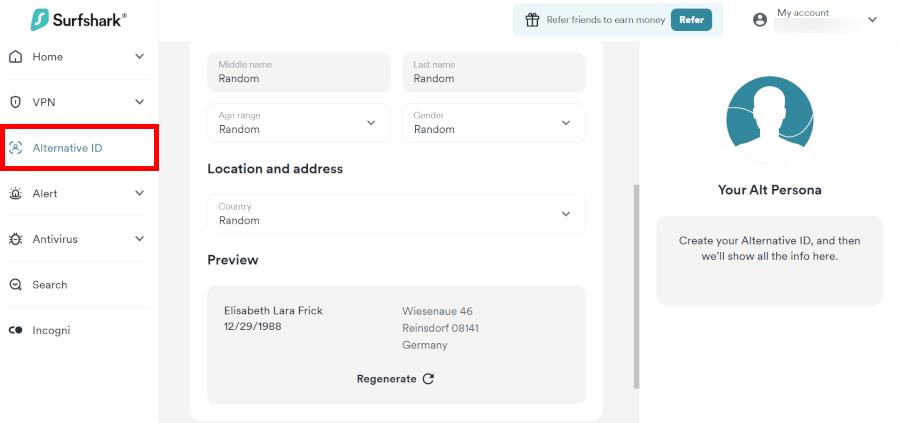The image size is (900, 423).
Task: Click the Alternative ID persona icon
Action: pyautogui.click(x=15, y=148)
